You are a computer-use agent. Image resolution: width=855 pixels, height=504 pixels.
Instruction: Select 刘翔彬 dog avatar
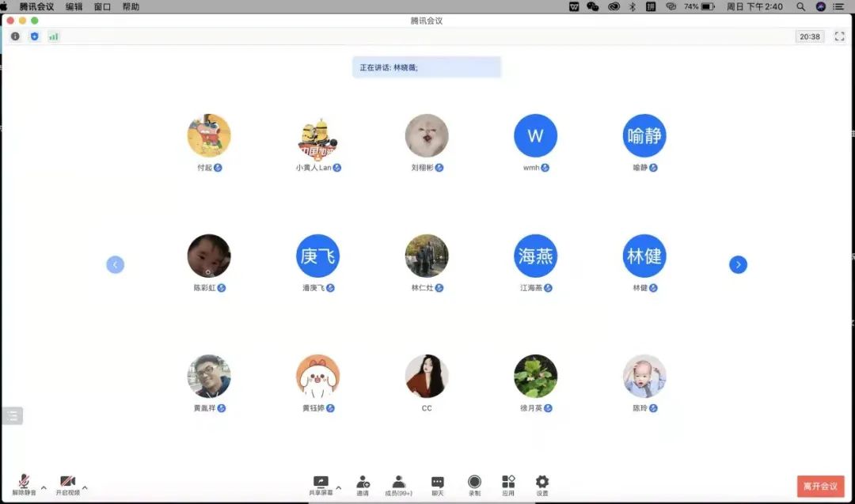pos(427,135)
